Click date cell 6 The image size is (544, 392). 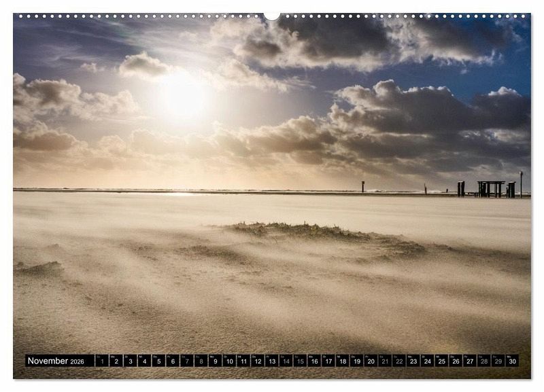click(173, 361)
